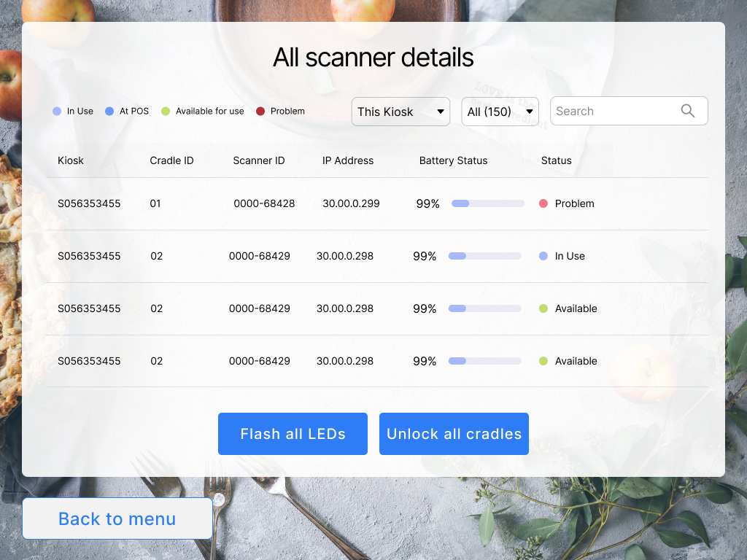Go Back to menu
This screenshot has width=747, height=560.
(x=117, y=518)
